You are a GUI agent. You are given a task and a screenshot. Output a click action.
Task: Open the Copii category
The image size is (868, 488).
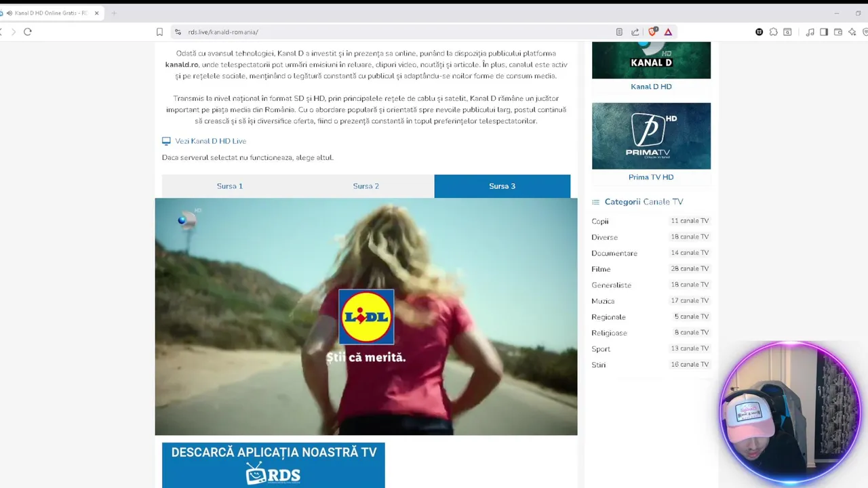(600, 222)
